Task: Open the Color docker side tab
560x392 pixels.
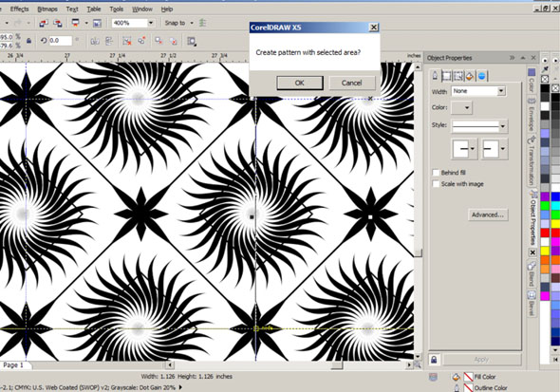Action: (x=532, y=81)
